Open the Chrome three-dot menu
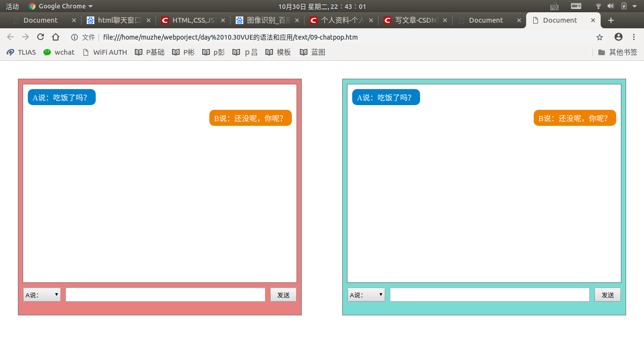Image resolution: width=644 pixels, height=362 pixels. 633,37
